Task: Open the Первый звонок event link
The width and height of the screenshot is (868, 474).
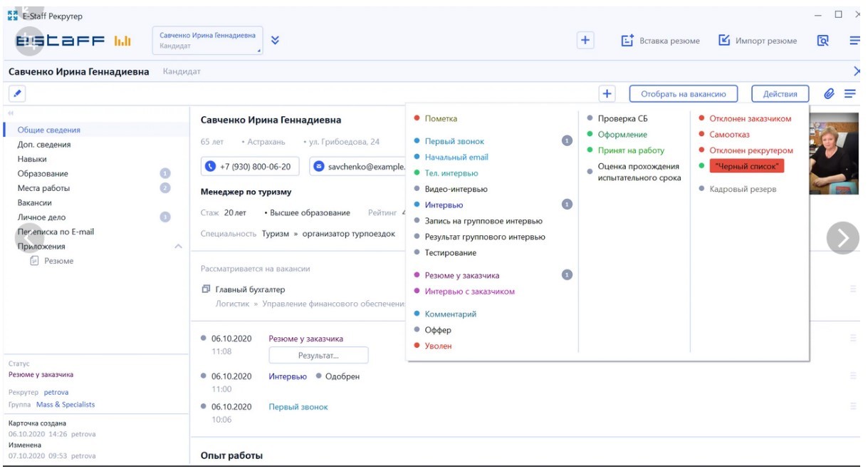Action: click(298, 407)
